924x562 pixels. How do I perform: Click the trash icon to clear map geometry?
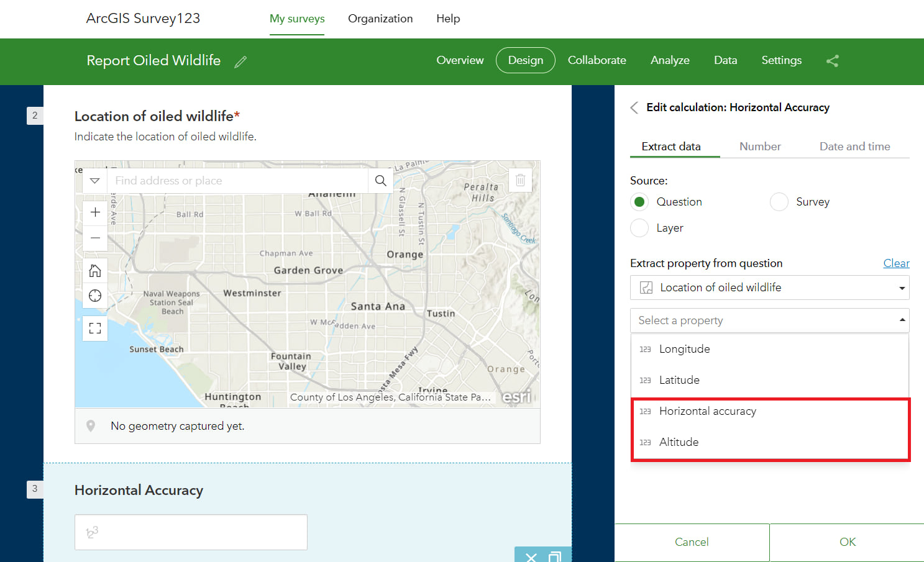[x=520, y=180]
